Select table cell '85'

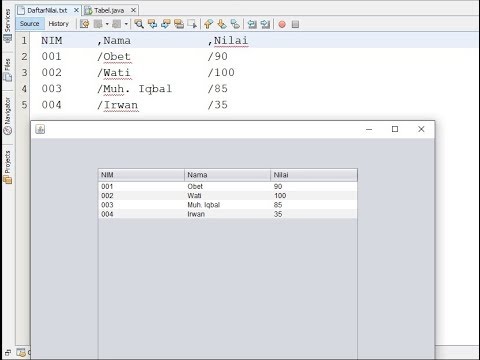314,205
